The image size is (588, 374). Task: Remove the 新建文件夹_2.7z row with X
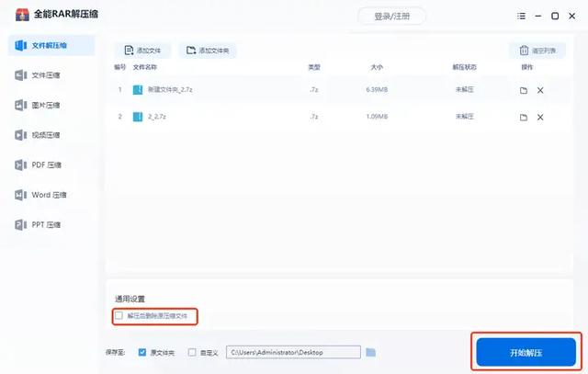pos(540,90)
